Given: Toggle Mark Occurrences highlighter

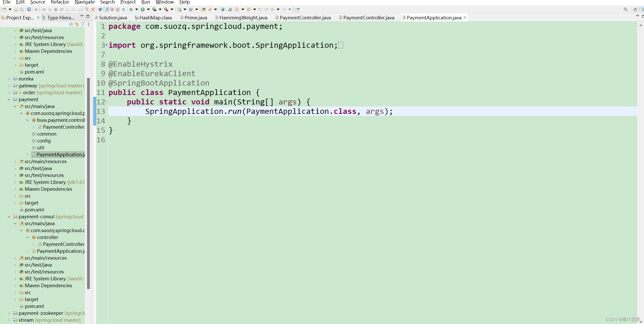Looking at the screenshot, I should click(106, 9).
